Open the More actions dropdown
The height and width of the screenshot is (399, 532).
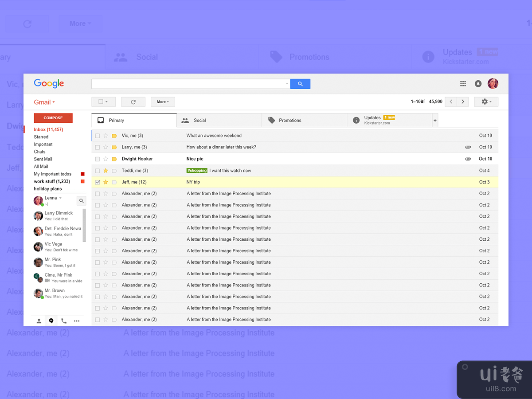163,102
